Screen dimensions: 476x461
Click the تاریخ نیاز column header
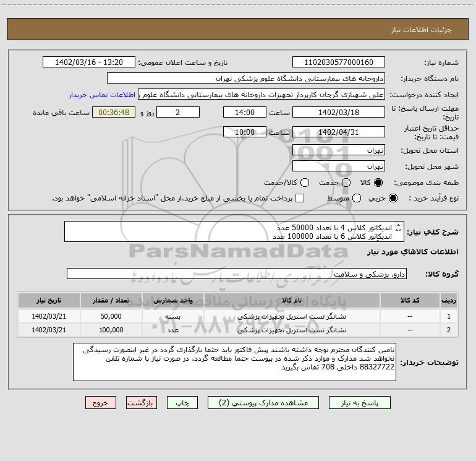[x=49, y=300]
